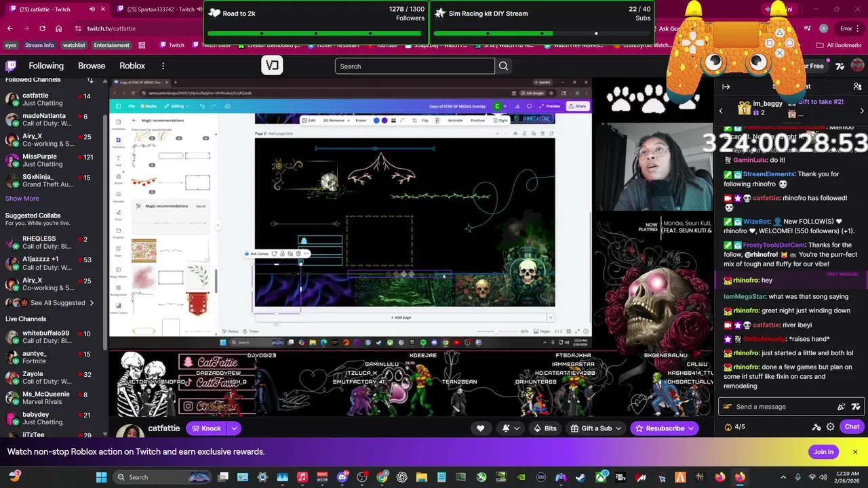
Task: Click the browser back arrow
Action: pyautogui.click(x=9, y=28)
